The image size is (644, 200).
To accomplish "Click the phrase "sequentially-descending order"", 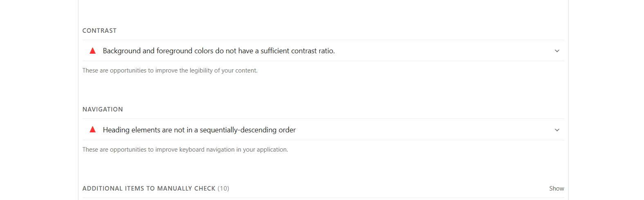I will [247, 130].
